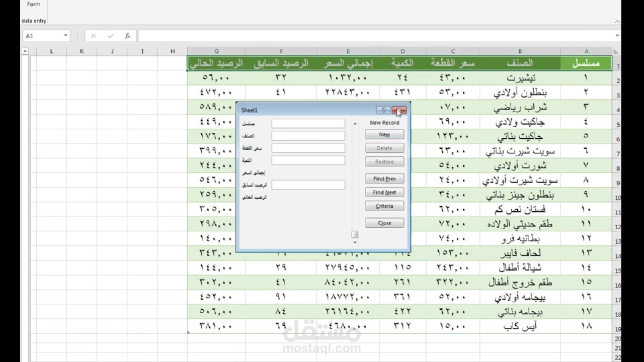The height and width of the screenshot is (362, 644).
Task: Select the cell 'بطانيه فرو'
Action: [520, 238]
